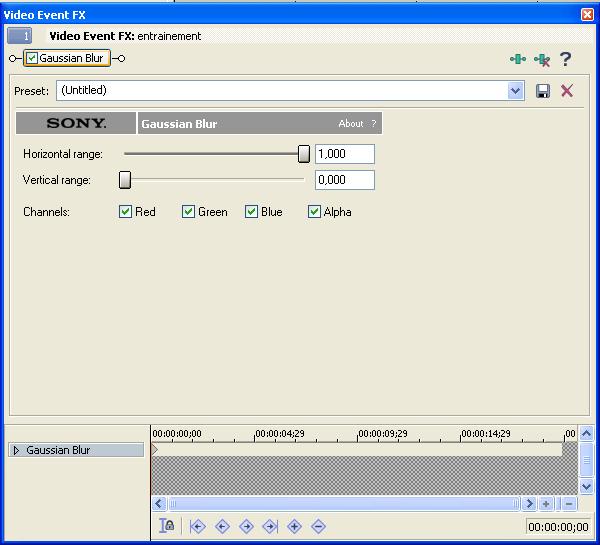
Task: Click the timecode field 00:00:00;00
Action: (558, 527)
